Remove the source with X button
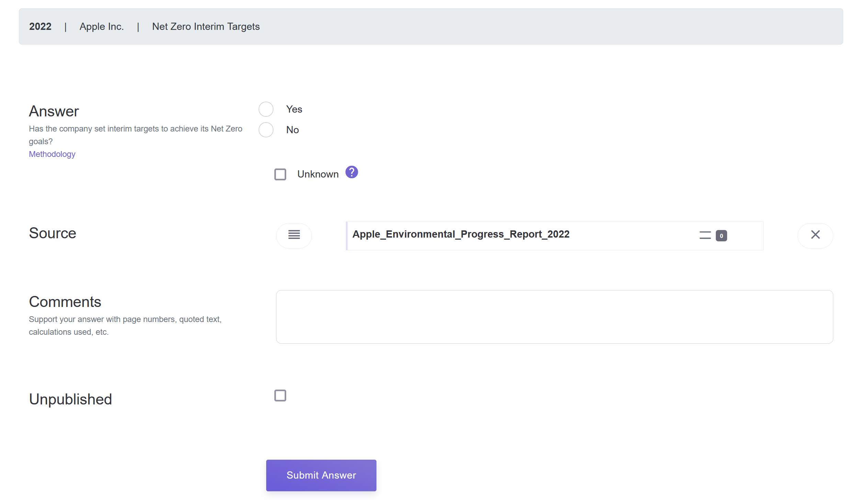This screenshot has width=858, height=504. [815, 236]
